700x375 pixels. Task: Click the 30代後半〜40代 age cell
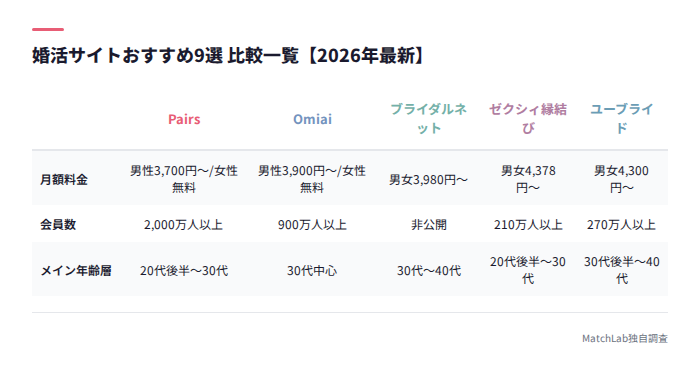(x=621, y=270)
